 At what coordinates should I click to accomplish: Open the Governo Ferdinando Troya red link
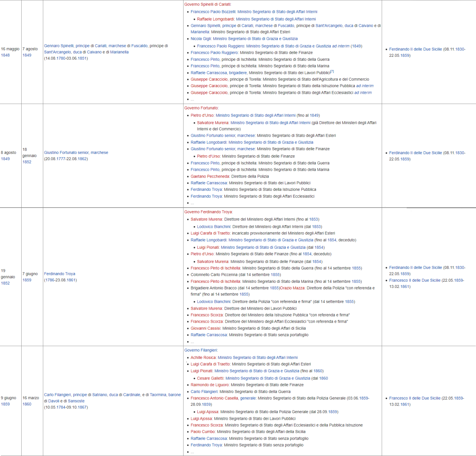208,212
